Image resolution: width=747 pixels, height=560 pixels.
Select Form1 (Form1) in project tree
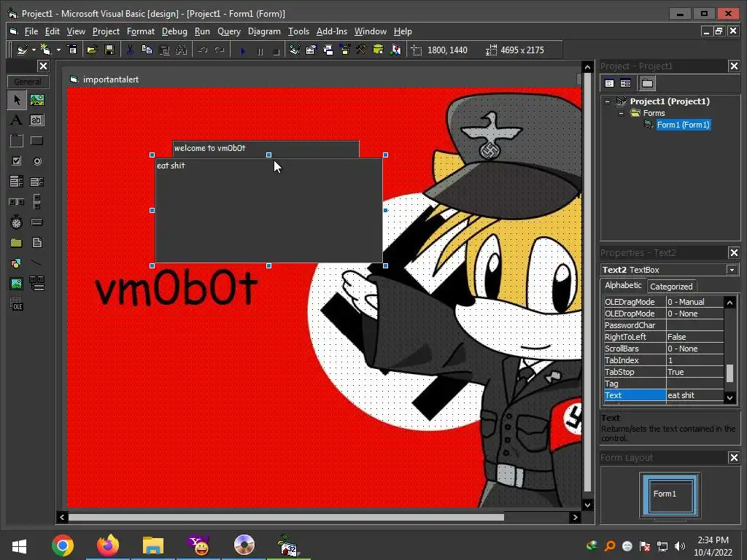pyautogui.click(x=683, y=125)
